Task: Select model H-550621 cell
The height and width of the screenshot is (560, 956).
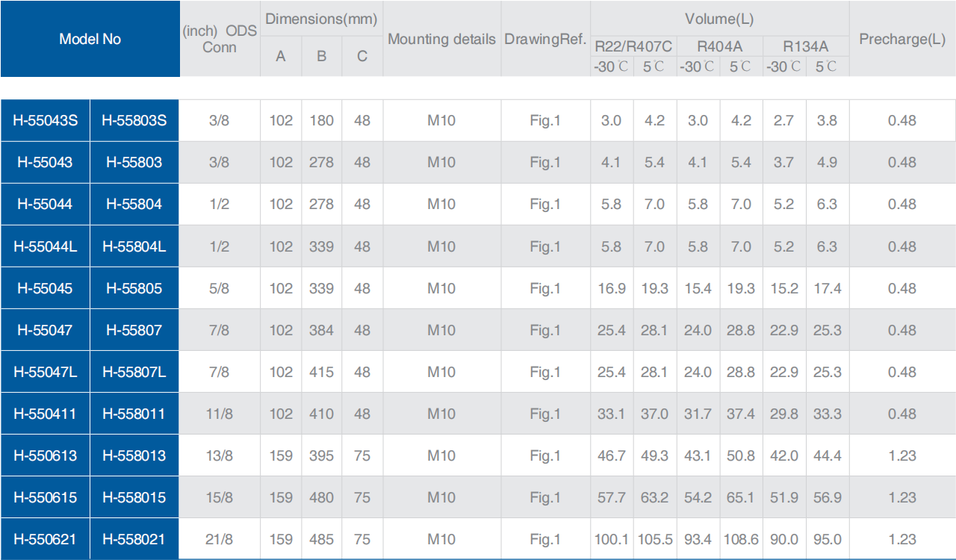Action: pos(45,539)
